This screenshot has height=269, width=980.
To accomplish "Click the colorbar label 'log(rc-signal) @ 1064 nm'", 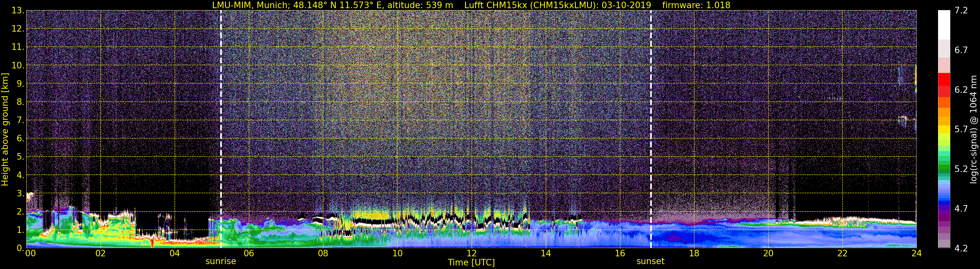I will (x=973, y=129).
